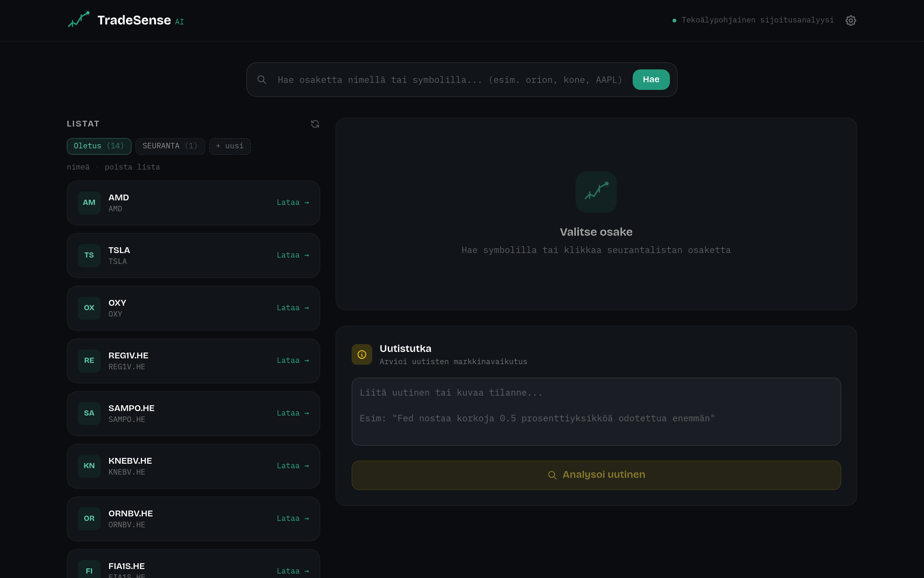
Task: Load SAMPO.HE with its Lataa link
Action: coord(293,413)
